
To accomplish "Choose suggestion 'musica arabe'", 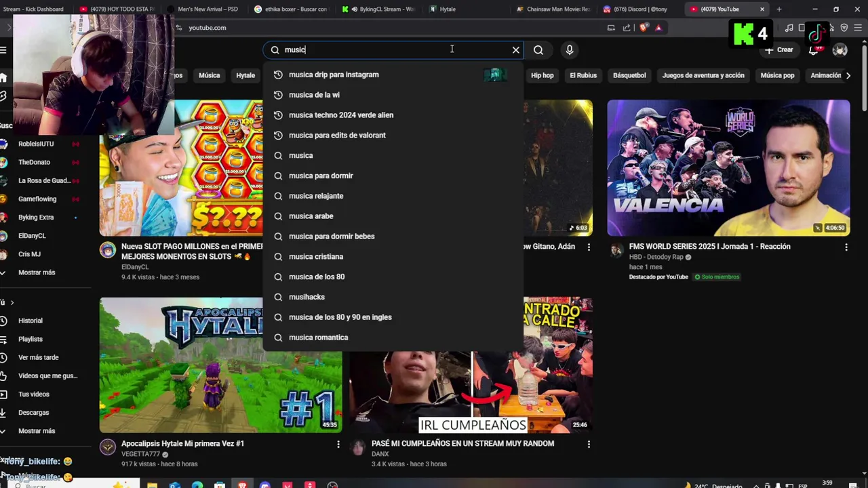I will 393,216.
